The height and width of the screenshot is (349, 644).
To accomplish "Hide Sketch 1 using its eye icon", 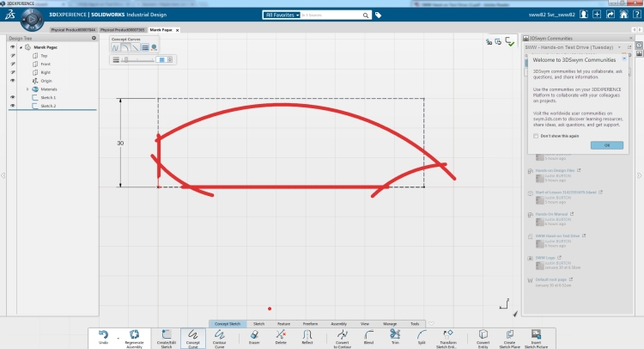I will coord(12,97).
